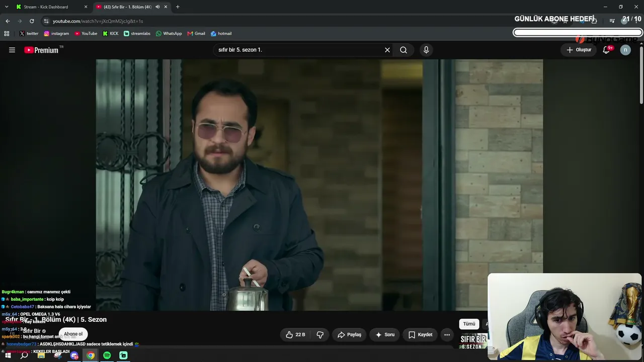Go to YouTube Premium home logo
Image resolution: width=644 pixels, height=362 pixels.
(41, 50)
